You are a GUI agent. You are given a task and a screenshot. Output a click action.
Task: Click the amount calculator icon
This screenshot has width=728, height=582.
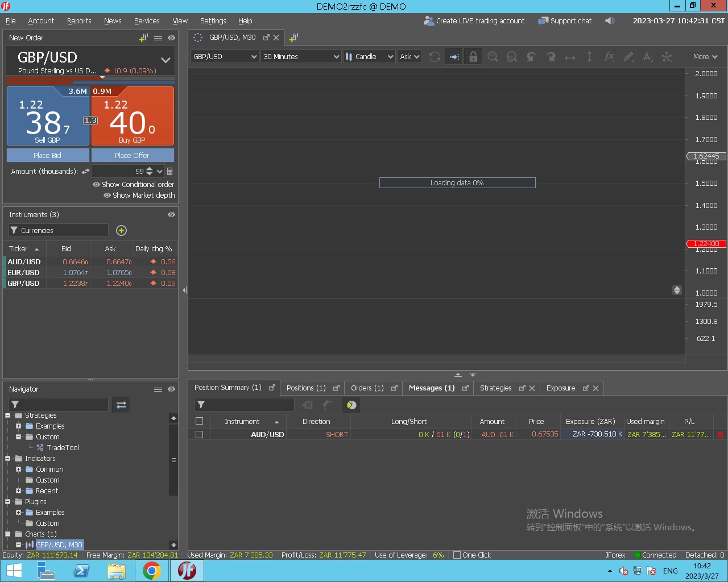click(x=169, y=171)
